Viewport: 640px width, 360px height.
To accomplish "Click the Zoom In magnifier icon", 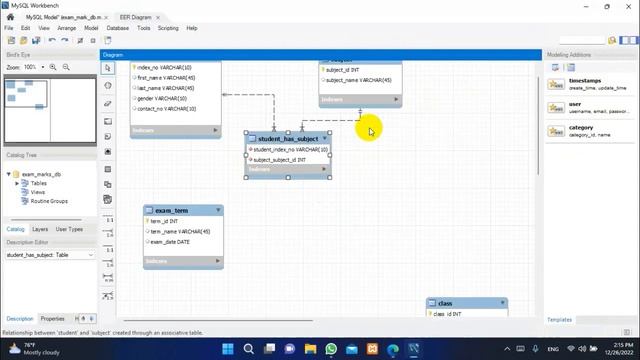I will pyautogui.click(x=53, y=67).
